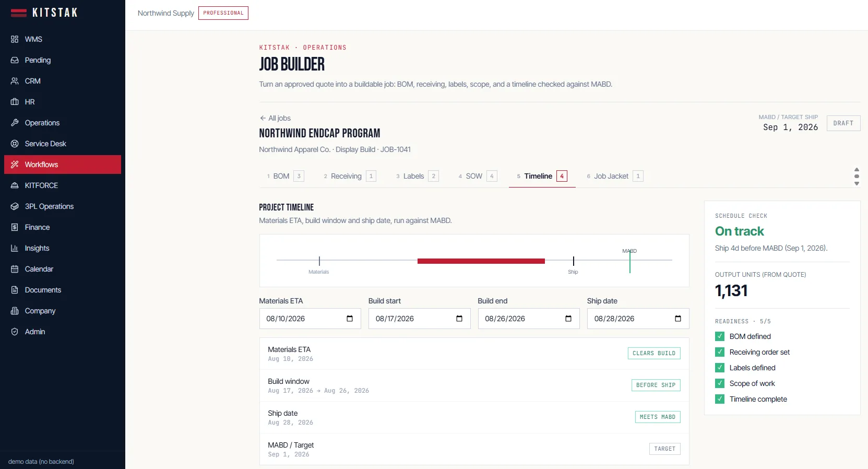Open Company building icon
Screen dimensions: 868x469
(15, 311)
